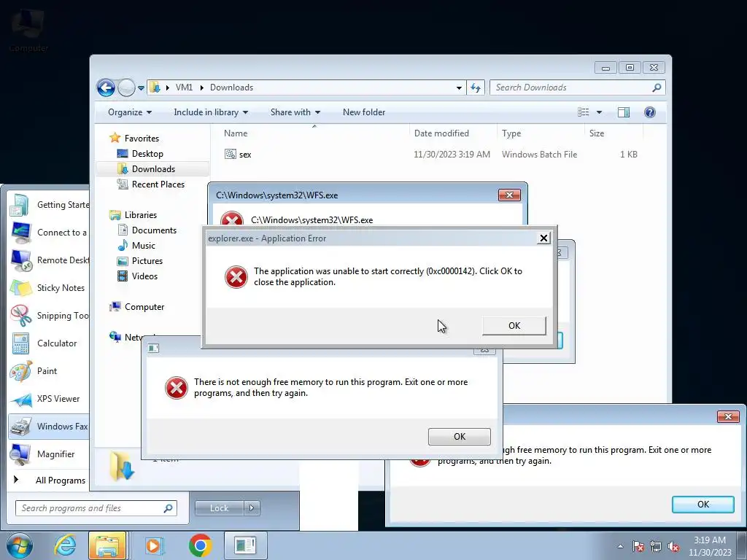Open the Organize menu
The height and width of the screenshot is (560, 747).
click(x=130, y=112)
